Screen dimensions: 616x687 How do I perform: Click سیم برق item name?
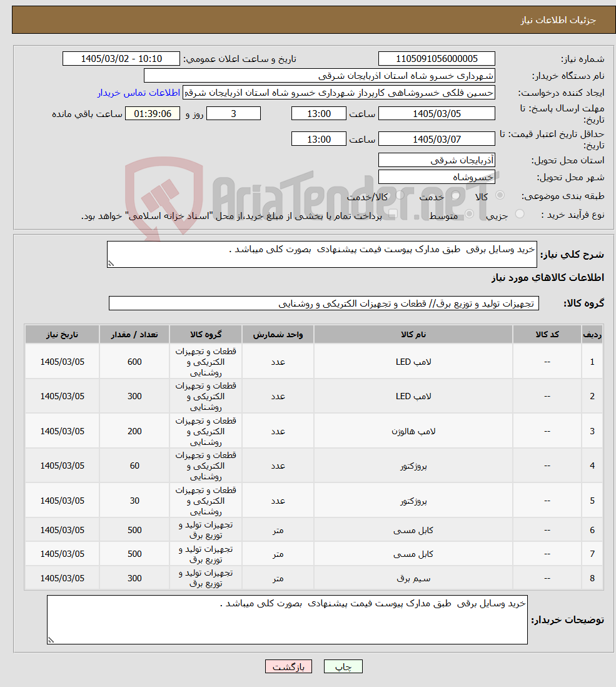click(413, 578)
